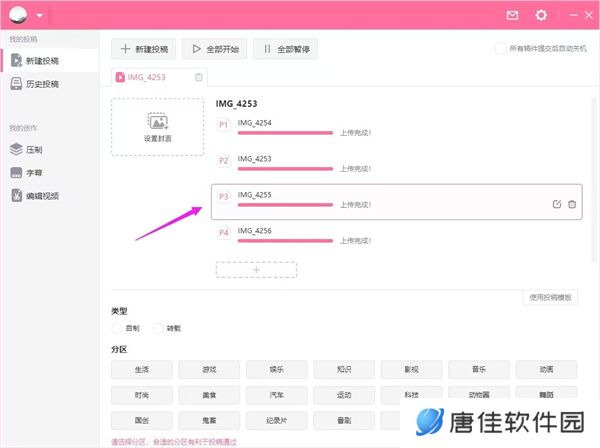Click the IMG_4254 upload progress bar
The height and width of the screenshot is (448, 600).
point(285,133)
